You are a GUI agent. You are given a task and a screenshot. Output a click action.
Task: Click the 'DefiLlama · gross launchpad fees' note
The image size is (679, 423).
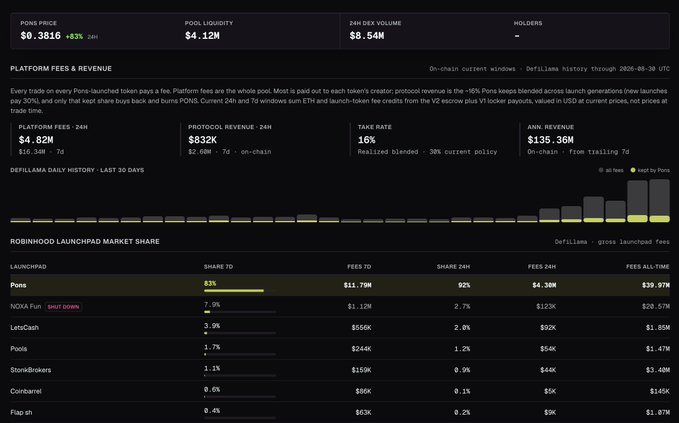point(612,242)
